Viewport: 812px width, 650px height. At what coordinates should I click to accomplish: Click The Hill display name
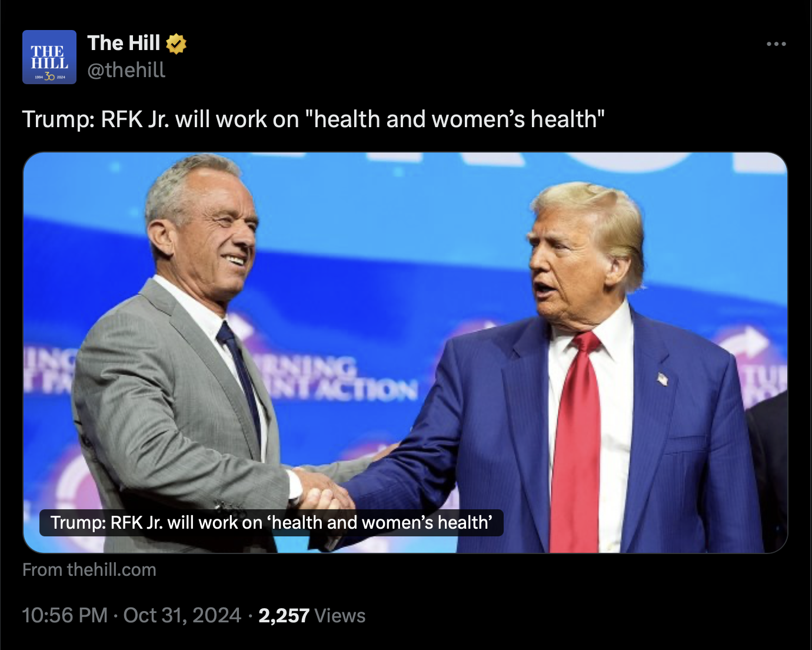(x=124, y=43)
